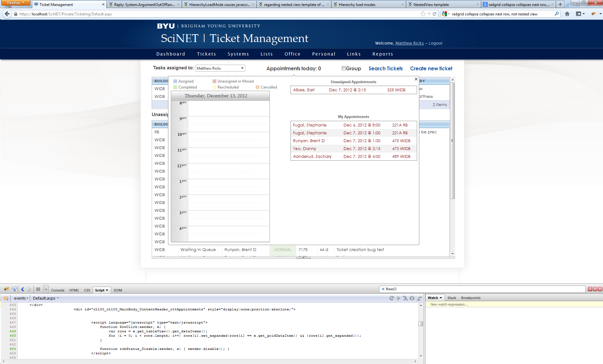This screenshot has width=603, height=364.
Task: Click the Create new ticket link
Action: [x=431, y=68]
